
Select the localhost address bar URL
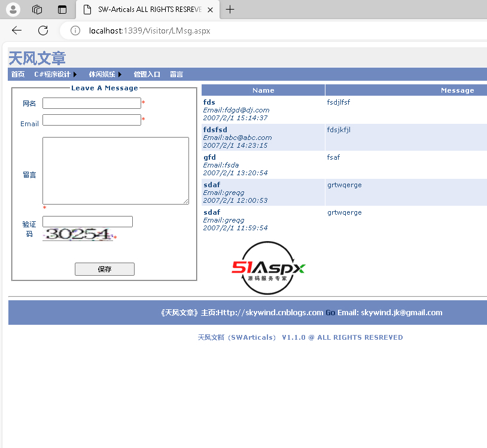click(x=150, y=31)
